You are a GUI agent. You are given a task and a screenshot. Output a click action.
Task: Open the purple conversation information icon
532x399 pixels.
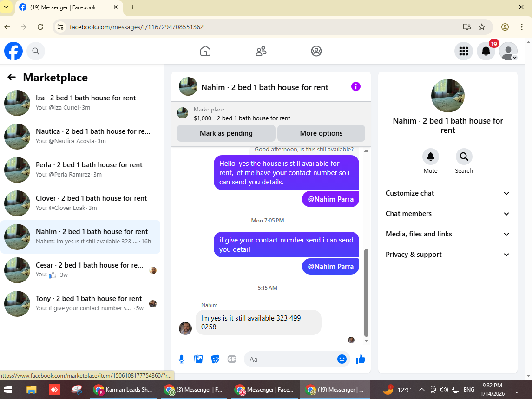[x=355, y=86]
